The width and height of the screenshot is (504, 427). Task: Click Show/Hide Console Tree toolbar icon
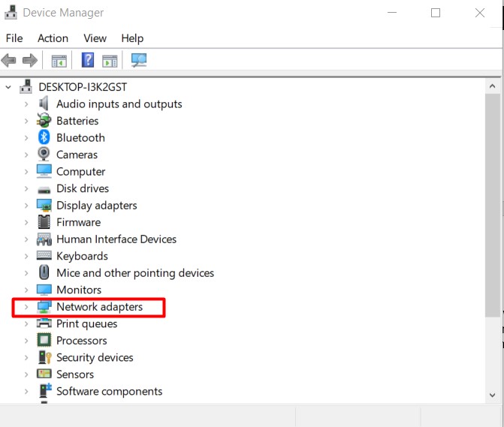[59, 60]
